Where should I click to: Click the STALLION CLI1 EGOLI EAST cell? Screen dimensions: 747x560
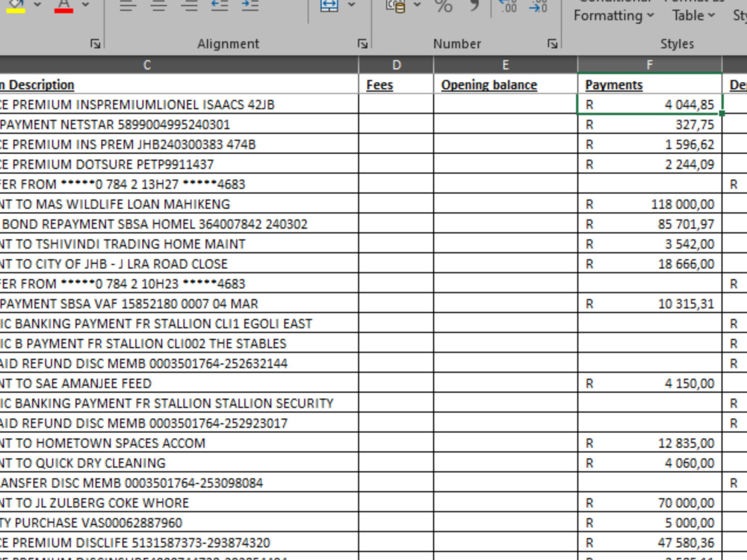[x=179, y=324]
